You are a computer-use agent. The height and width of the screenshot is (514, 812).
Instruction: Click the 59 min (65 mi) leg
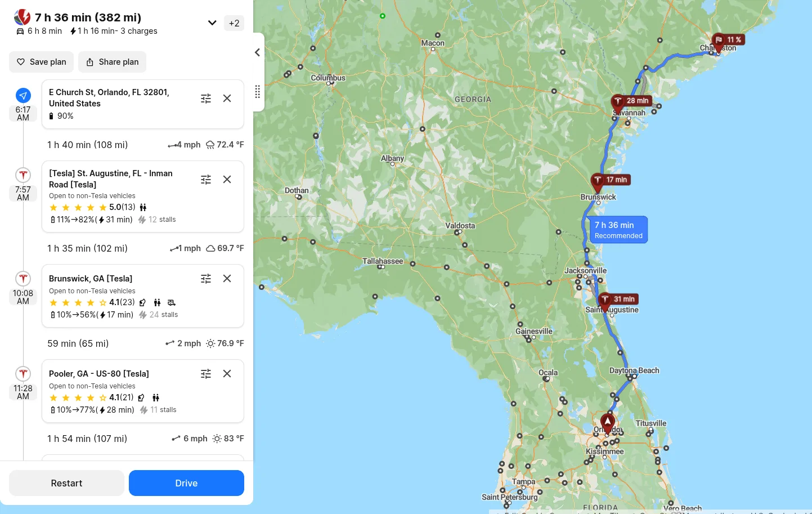(x=78, y=343)
